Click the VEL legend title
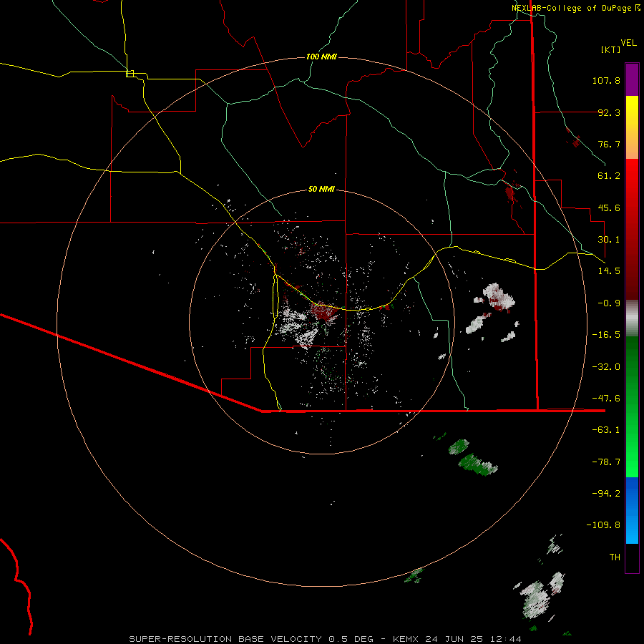The height and width of the screenshot is (644, 644). pos(628,43)
